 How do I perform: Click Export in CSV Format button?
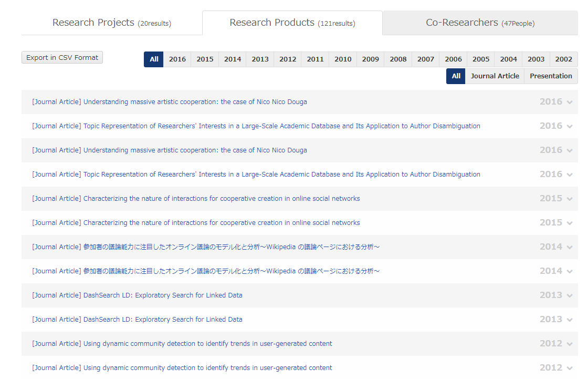pyautogui.click(x=62, y=57)
